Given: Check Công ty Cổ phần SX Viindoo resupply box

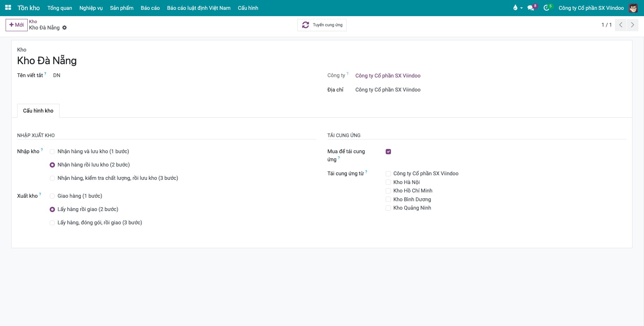Looking at the screenshot, I should pos(388,174).
